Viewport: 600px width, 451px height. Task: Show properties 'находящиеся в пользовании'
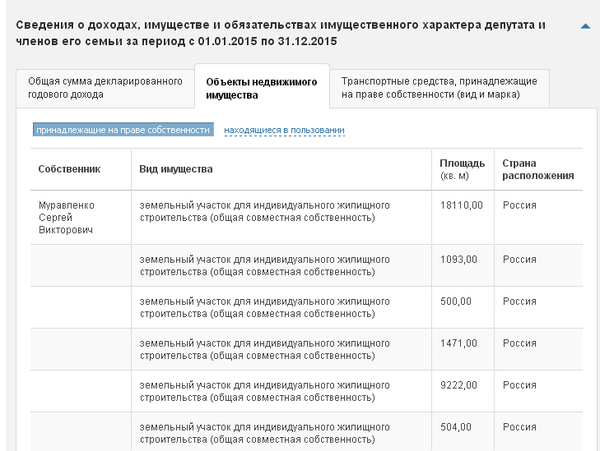(284, 130)
